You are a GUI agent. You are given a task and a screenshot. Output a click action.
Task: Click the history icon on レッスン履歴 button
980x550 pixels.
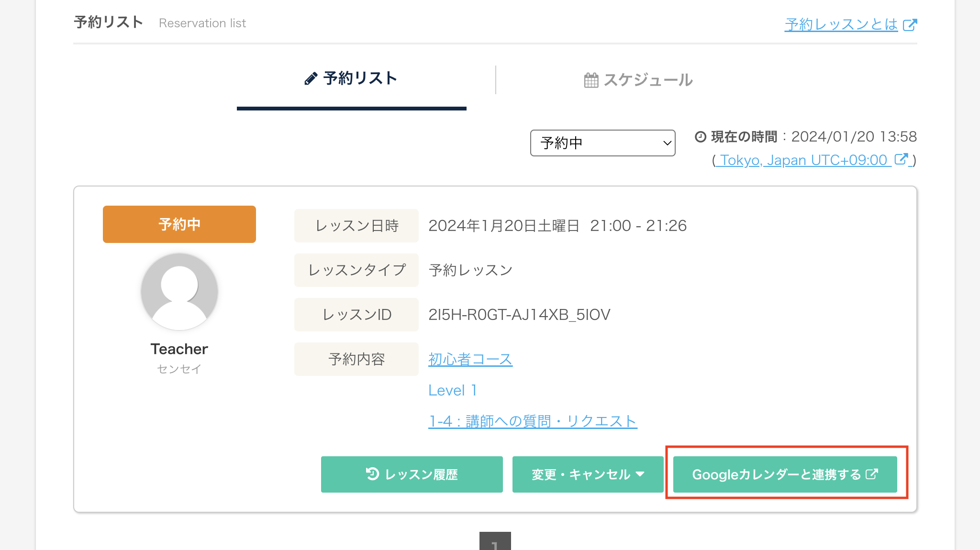pos(372,474)
